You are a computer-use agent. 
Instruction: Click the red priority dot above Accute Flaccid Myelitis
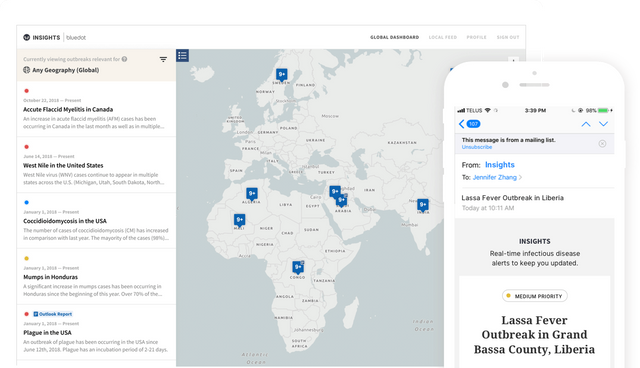[x=27, y=91]
